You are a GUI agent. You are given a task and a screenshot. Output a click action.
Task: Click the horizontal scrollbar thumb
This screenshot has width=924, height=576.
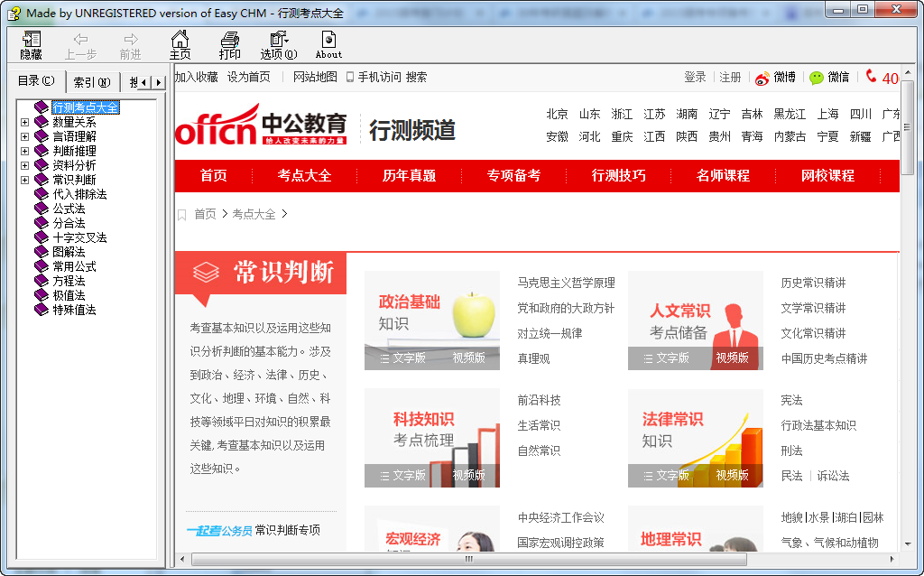[x=469, y=559]
